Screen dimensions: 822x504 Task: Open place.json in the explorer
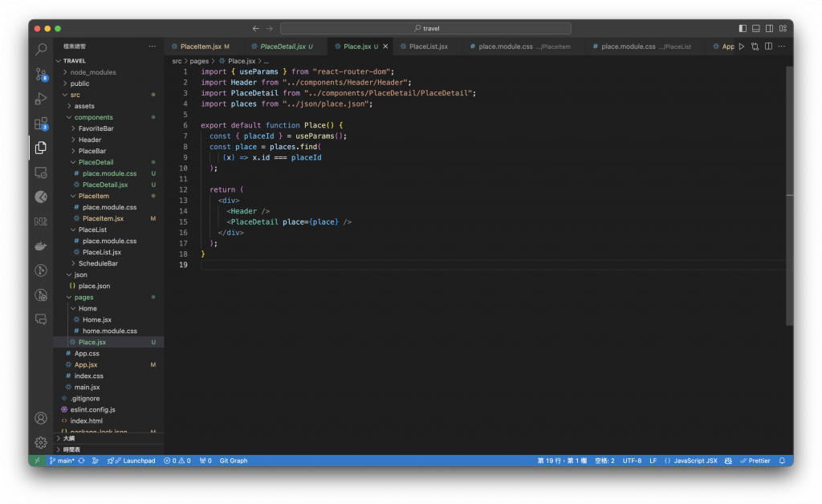(108, 286)
